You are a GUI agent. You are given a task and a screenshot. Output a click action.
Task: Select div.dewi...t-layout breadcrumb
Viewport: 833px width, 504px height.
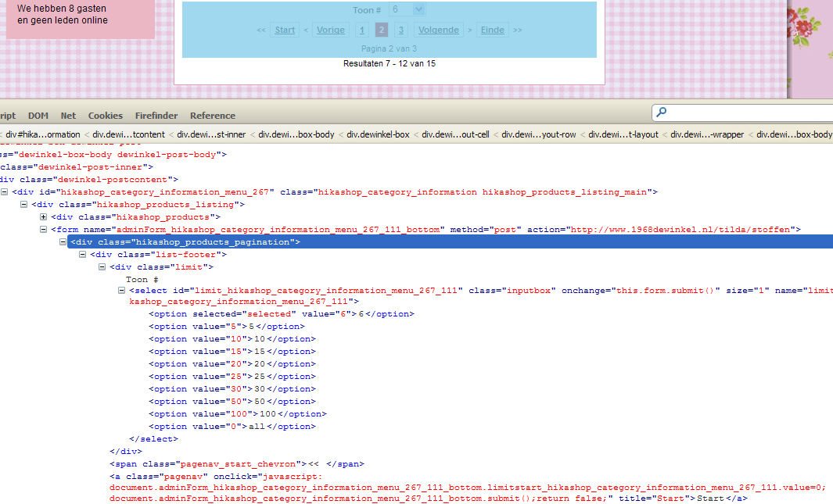tap(623, 134)
